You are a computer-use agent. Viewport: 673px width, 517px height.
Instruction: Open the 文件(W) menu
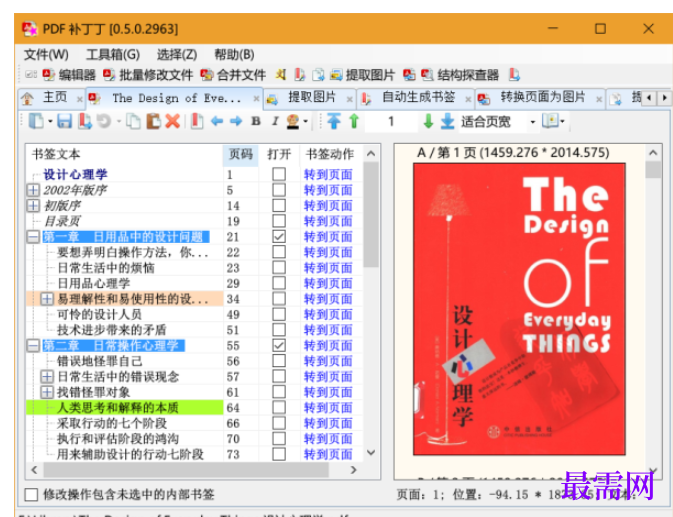46,54
